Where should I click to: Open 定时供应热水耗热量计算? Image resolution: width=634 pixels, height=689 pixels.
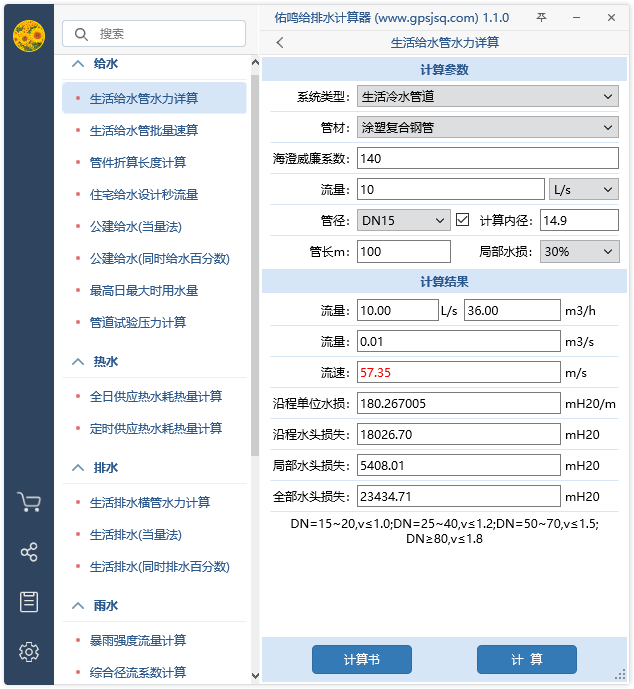click(156, 428)
